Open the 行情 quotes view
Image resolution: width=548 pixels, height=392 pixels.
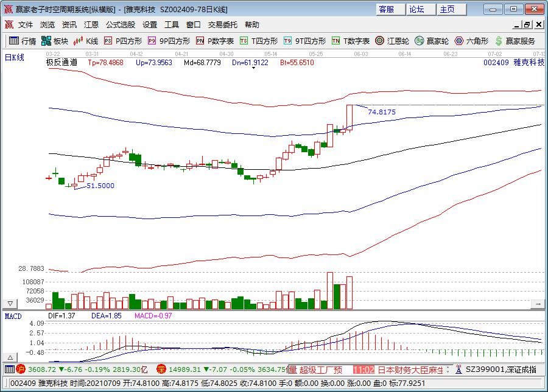(23, 41)
